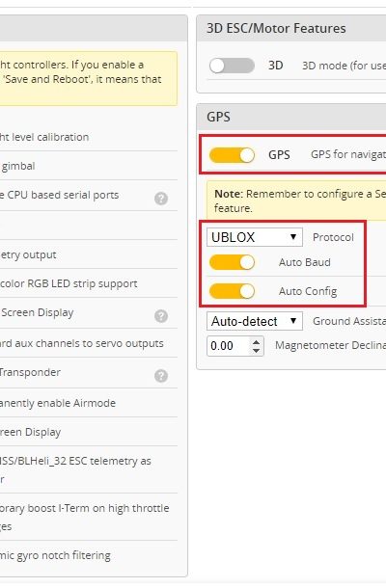Turn off the Auto Config switch
The height and width of the screenshot is (588, 386).
[232, 291]
